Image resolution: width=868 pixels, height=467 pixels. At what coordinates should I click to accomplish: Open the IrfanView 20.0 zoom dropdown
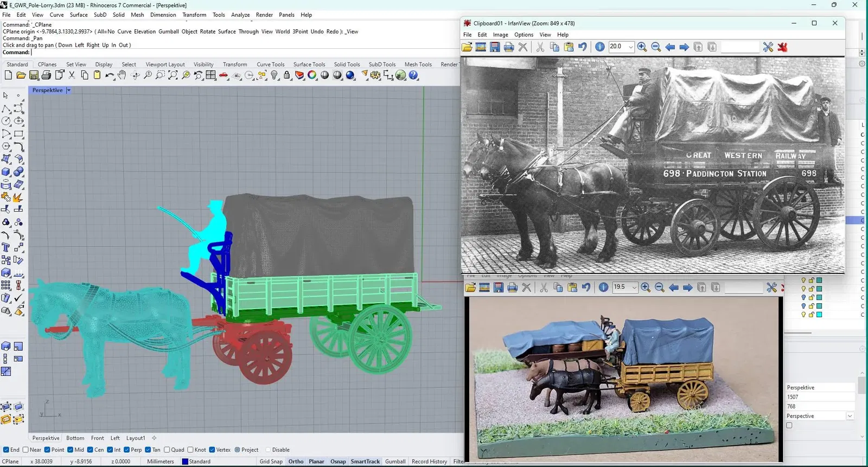click(x=630, y=47)
